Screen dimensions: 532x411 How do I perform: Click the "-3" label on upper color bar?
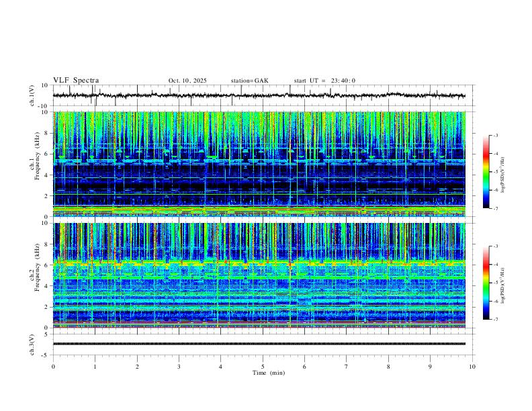click(496, 135)
